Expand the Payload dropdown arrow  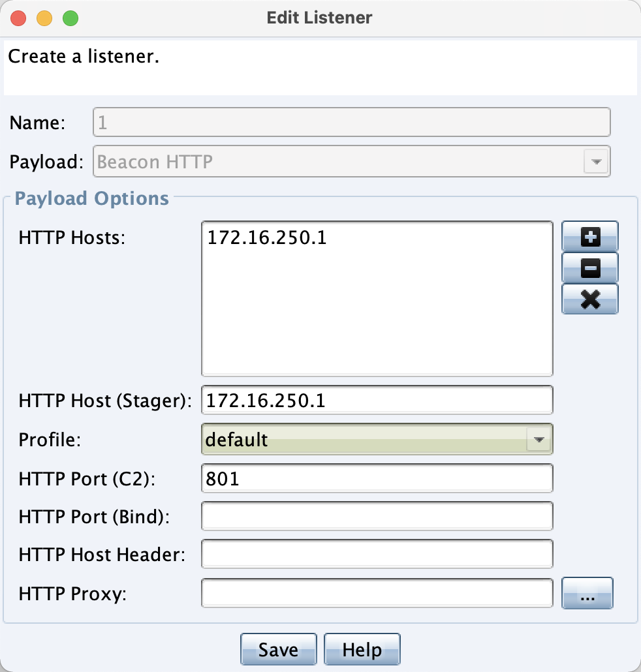click(595, 161)
